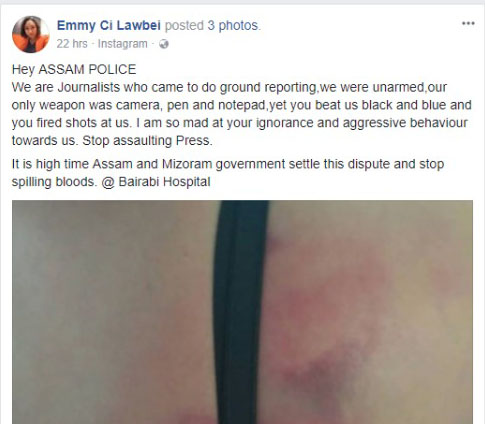Click the "Stop assaulting Press." sentence
The width and height of the screenshot is (485, 424).
pos(147,141)
